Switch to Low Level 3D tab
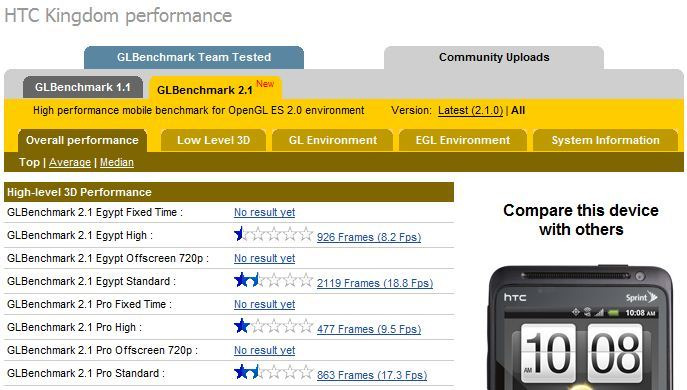 pos(213,140)
